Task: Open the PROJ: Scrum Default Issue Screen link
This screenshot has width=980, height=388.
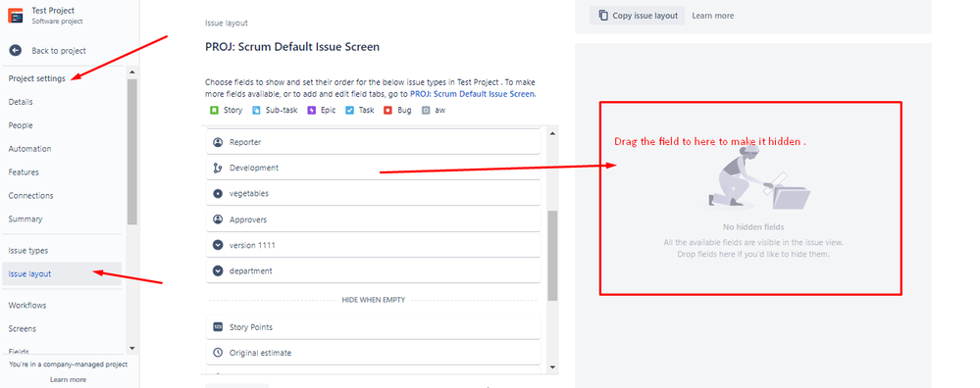Action: pos(472,94)
